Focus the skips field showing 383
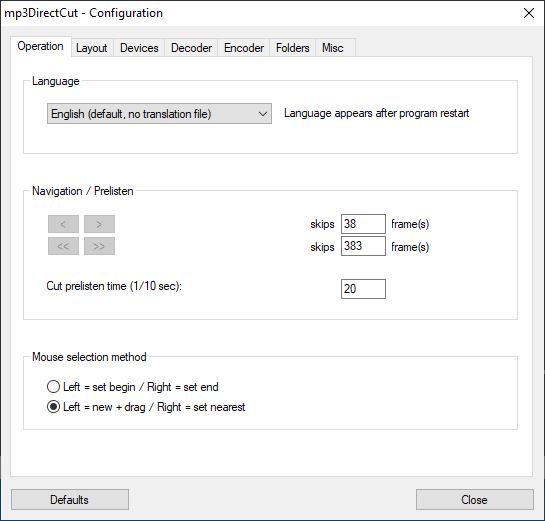This screenshot has height=521, width=545. point(363,246)
